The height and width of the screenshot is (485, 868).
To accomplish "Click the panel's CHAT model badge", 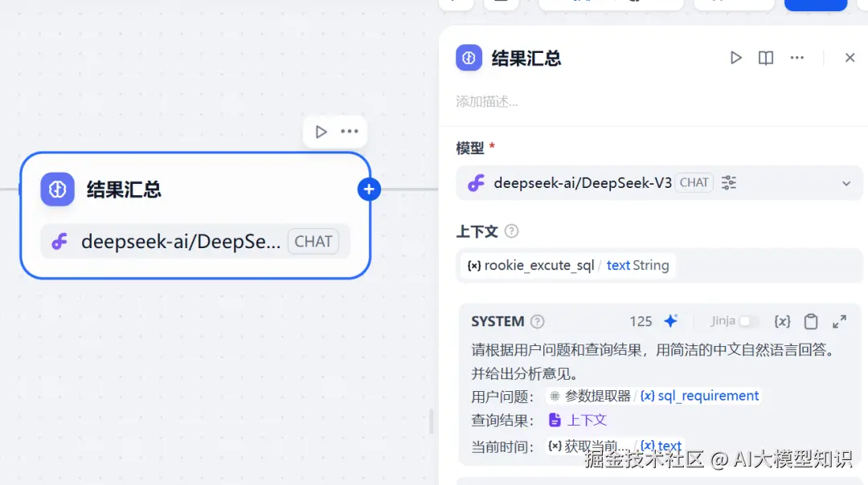I will click(694, 182).
